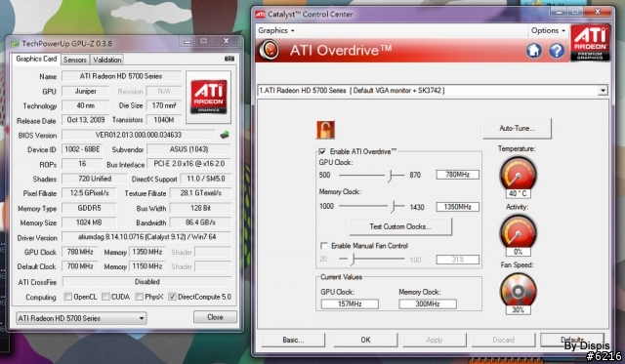Toggle PhysX checkbox in GPU-Z

pyautogui.click(x=139, y=297)
